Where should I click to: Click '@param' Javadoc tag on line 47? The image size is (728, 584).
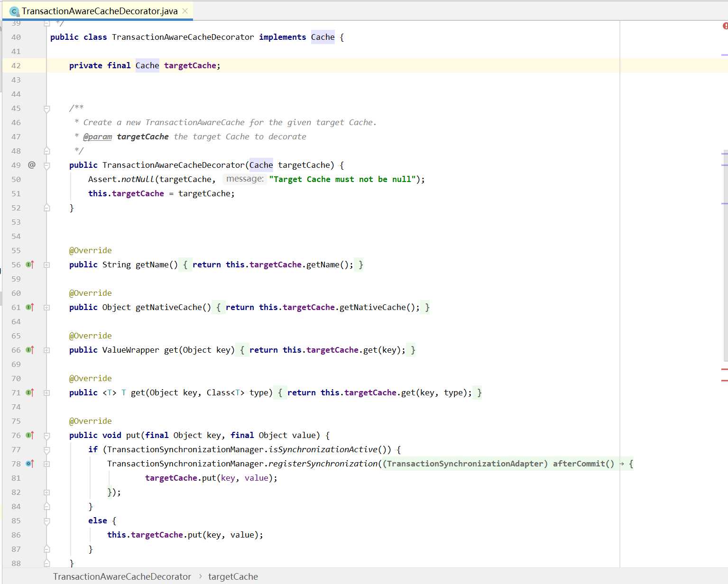98,137
